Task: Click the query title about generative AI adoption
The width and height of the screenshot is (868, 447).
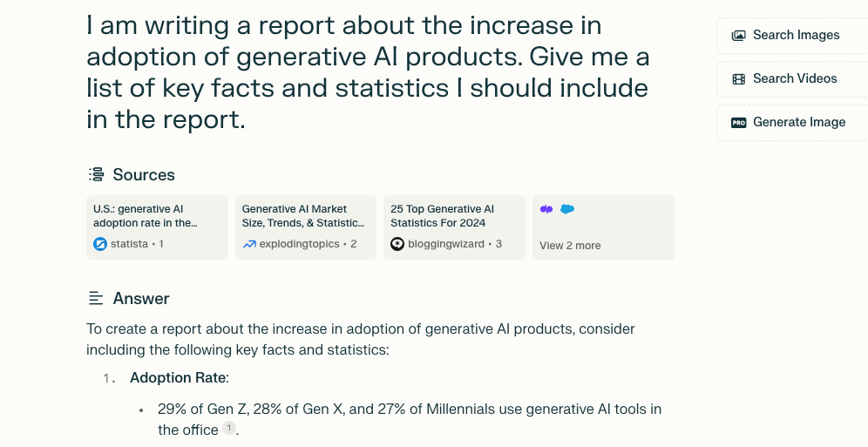Action: click(367, 71)
